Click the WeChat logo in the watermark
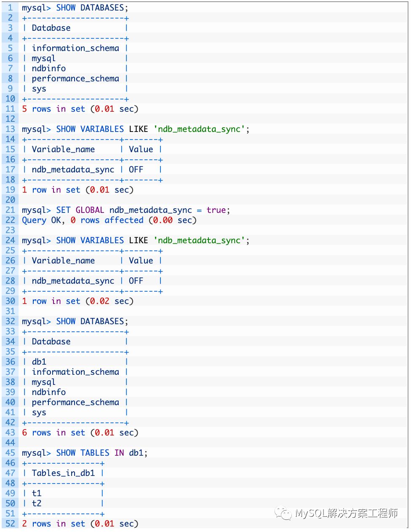This screenshot has width=411, height=532. pyautogui.click(x=283, y=513)
